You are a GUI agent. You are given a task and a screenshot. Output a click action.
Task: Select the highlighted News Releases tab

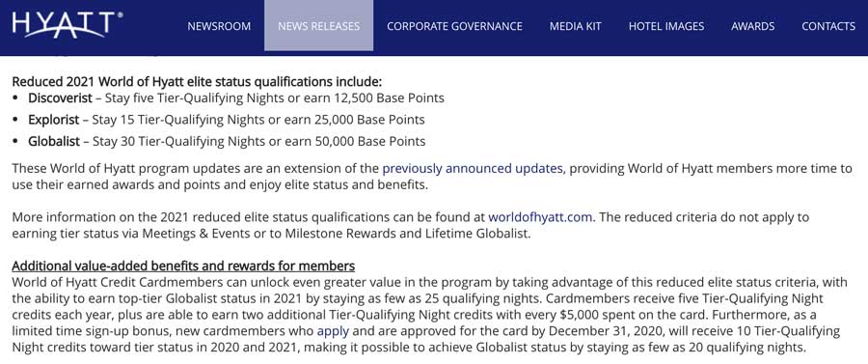pyautogui.click(x=319, y=25)
